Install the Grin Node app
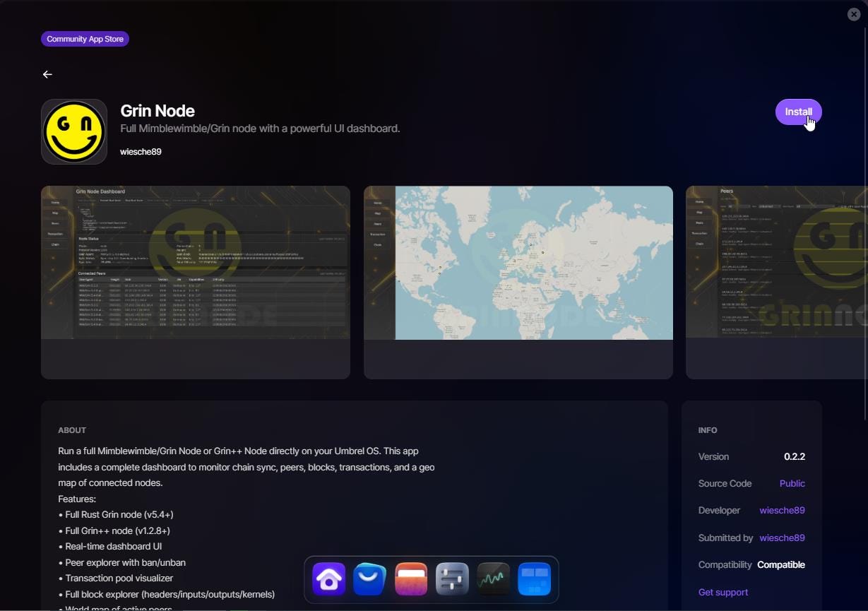Viewport: 868px width, 611px height. pyautogui.click(x=799, y=112)
